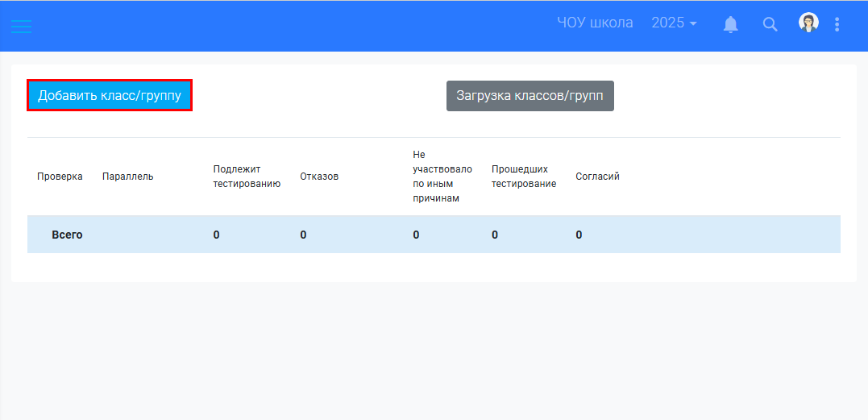Open the hamburger navigation menu
868x420 pixels.
click(x=21, y=25)
